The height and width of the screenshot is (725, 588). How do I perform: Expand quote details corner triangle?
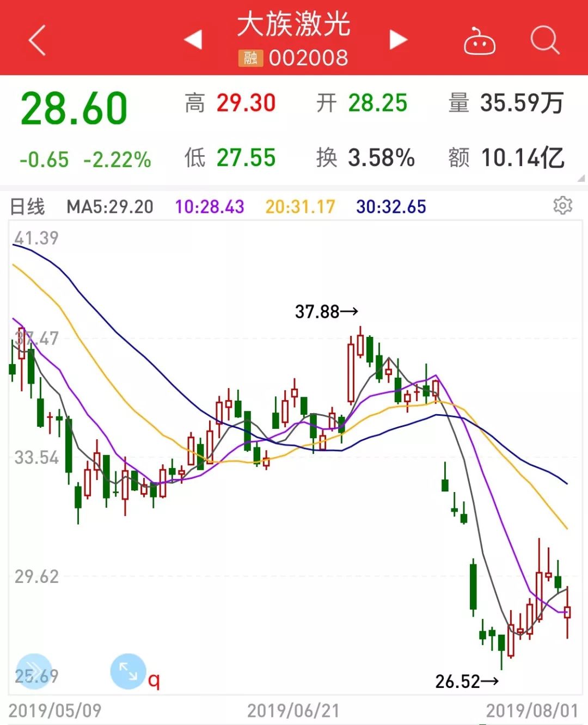pyautogui.click(x=581, y=178)
